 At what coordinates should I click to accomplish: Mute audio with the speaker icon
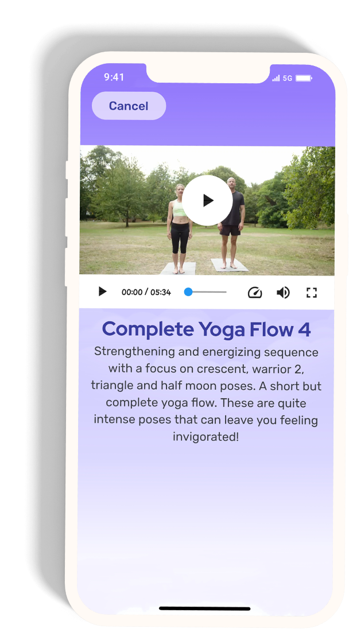pyautogui.click(x=283, y=292)
